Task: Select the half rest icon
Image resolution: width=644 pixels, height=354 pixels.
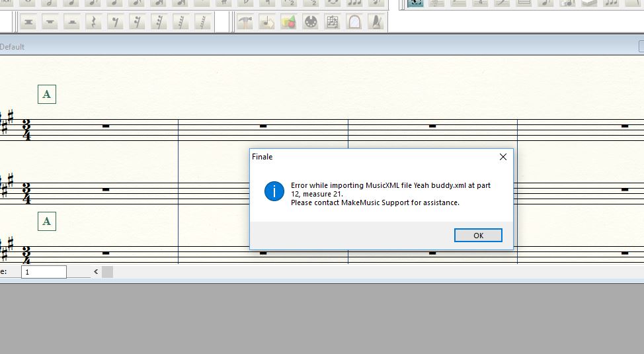Action: pyautogui.click(x=72, y=22)
